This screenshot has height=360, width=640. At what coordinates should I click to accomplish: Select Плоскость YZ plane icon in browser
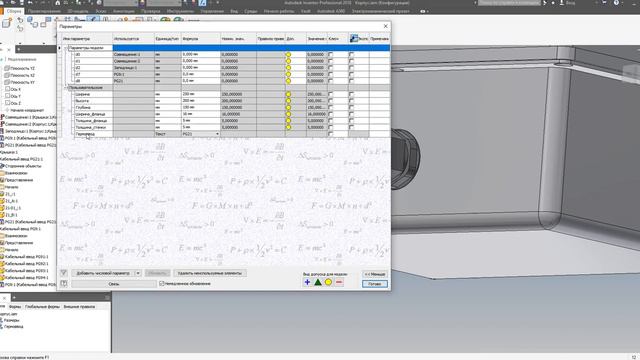click(x=7, y=69)
